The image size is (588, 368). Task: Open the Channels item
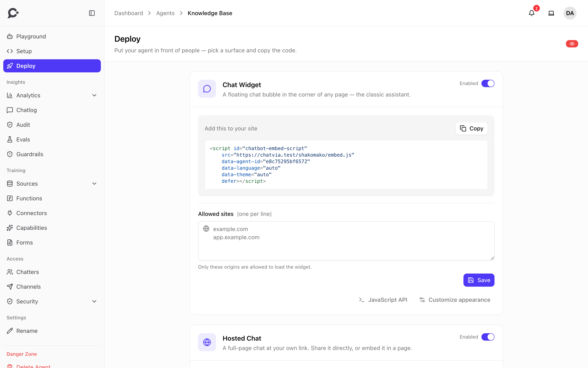click(x=52, y=287)
